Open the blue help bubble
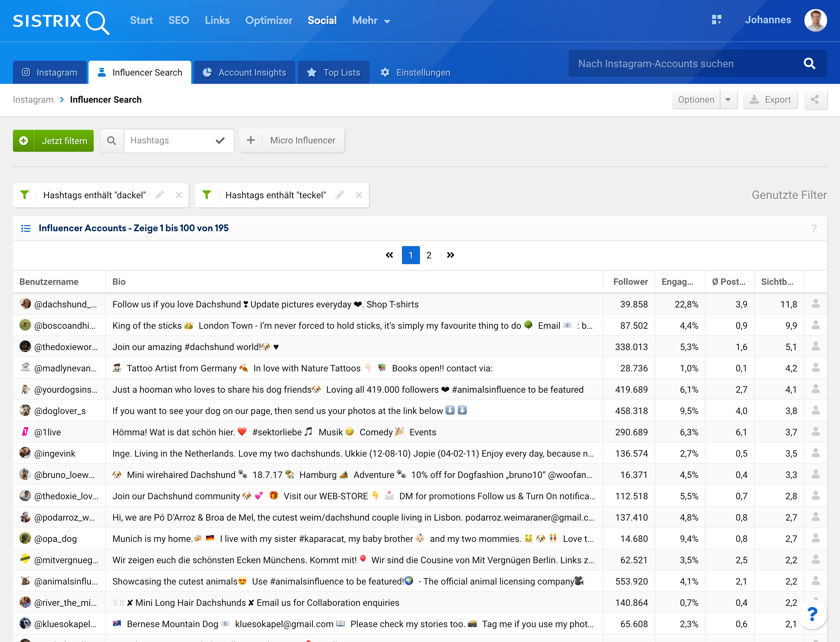840x642 pixels. [812, 614]
